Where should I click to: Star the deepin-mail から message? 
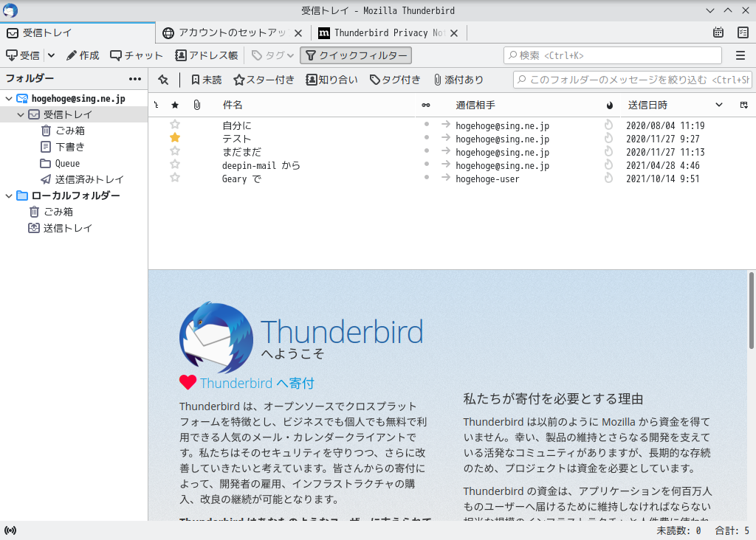(175, 165)
